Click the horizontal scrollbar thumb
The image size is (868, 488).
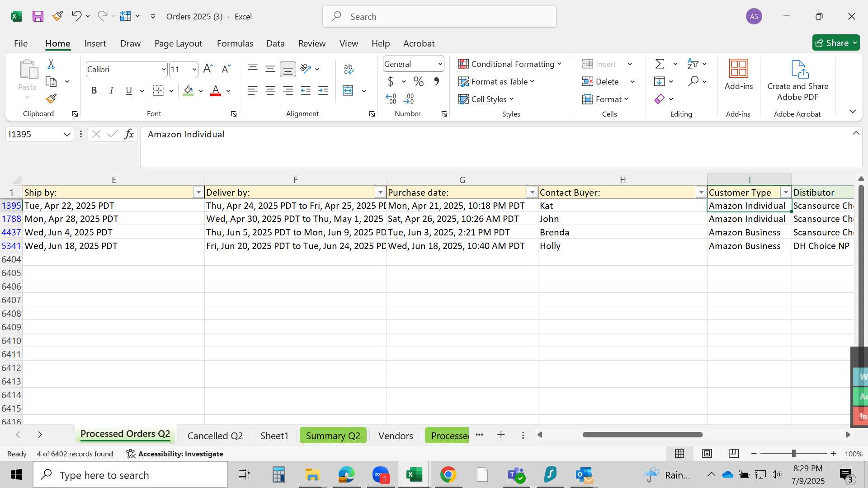point(642,435)
